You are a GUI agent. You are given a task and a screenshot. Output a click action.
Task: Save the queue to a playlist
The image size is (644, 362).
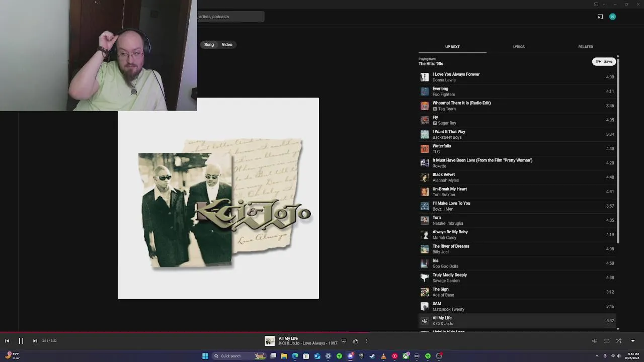click(604, 61)
